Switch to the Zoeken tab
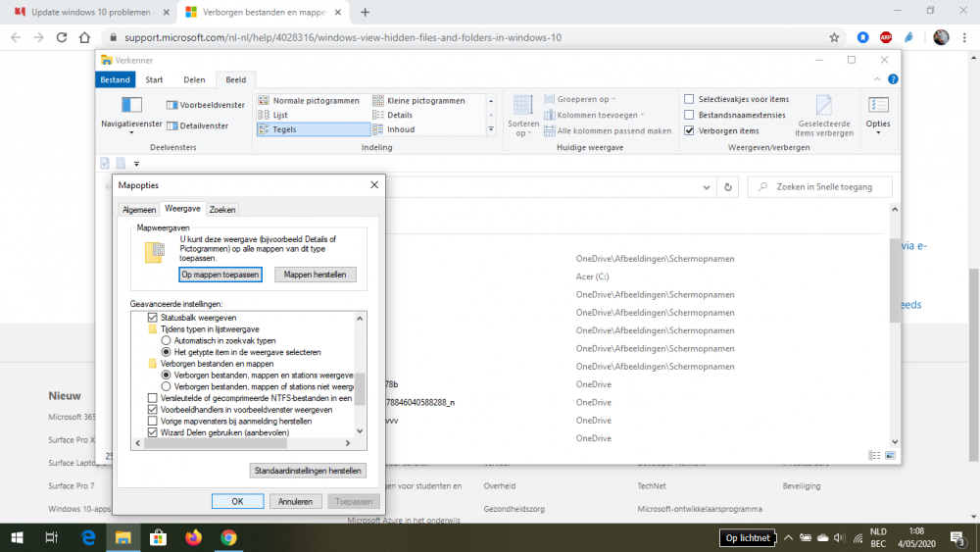 (222, 210)
